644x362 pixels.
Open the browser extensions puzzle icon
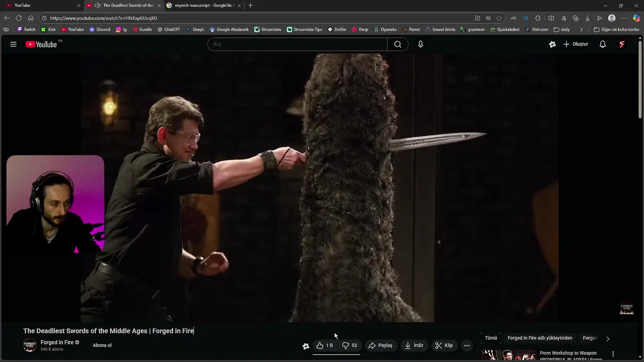tap(538, 18)
